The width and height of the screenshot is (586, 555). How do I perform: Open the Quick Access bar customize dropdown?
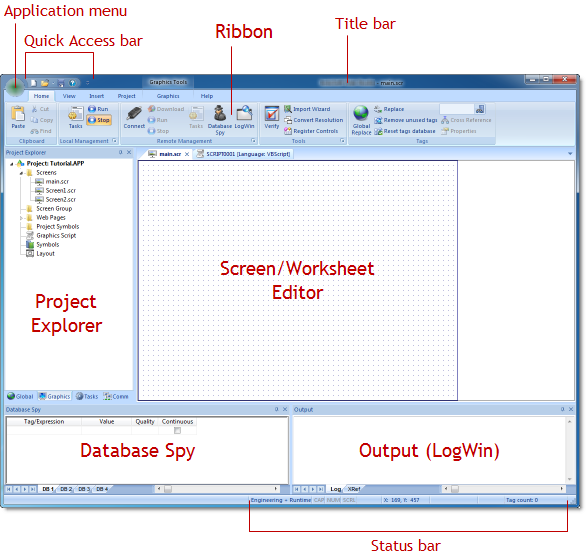click(x=88, y=83)
